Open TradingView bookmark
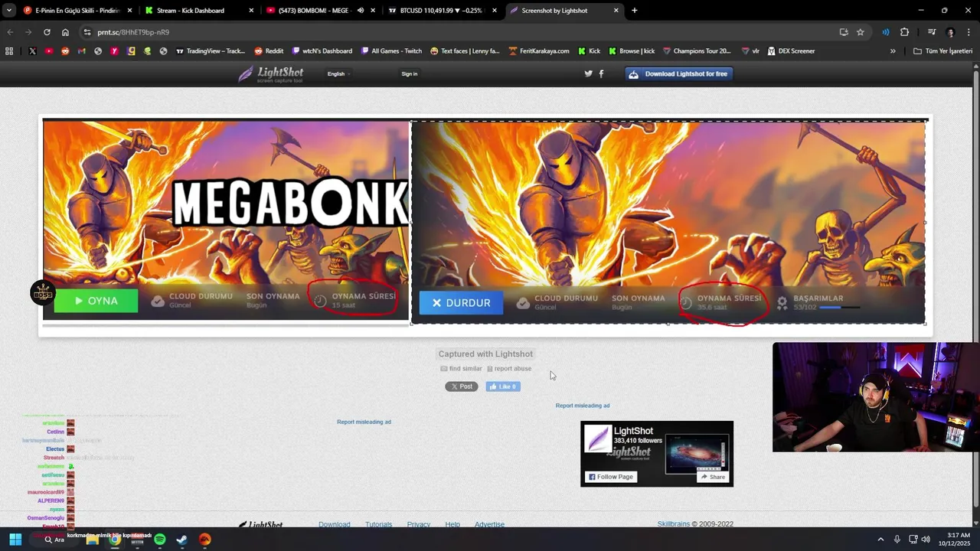 point(211,51)
